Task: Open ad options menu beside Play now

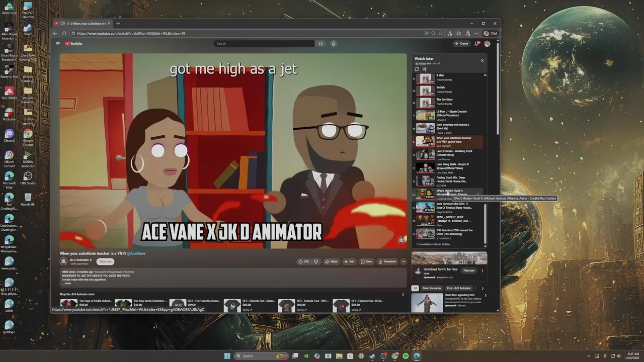Action: 482,270
